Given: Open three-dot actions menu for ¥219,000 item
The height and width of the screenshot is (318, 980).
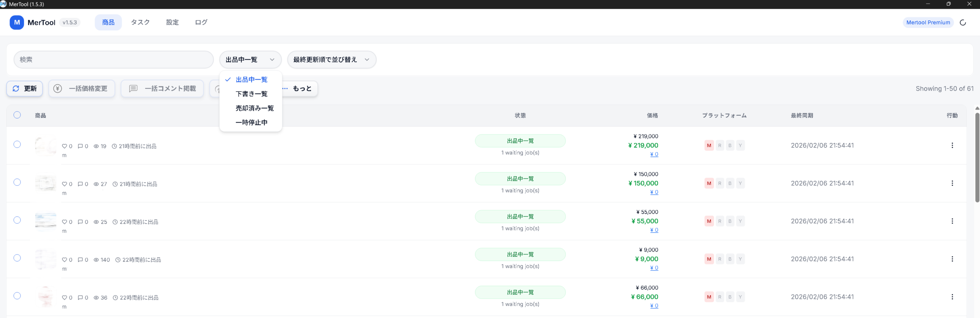Looking at the screenshot, I should pyautogui.click(x=952, y=146).
